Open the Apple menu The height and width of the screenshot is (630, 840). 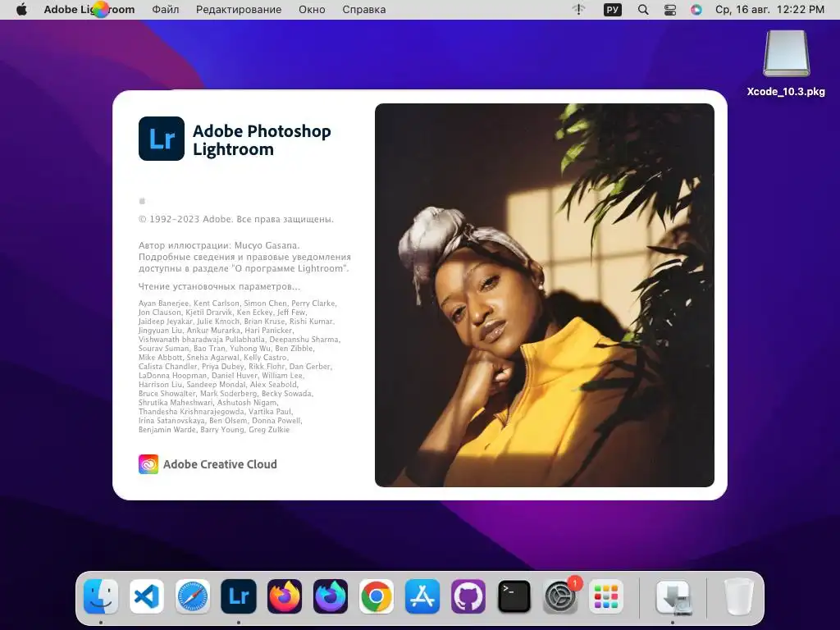click(21, 10)
